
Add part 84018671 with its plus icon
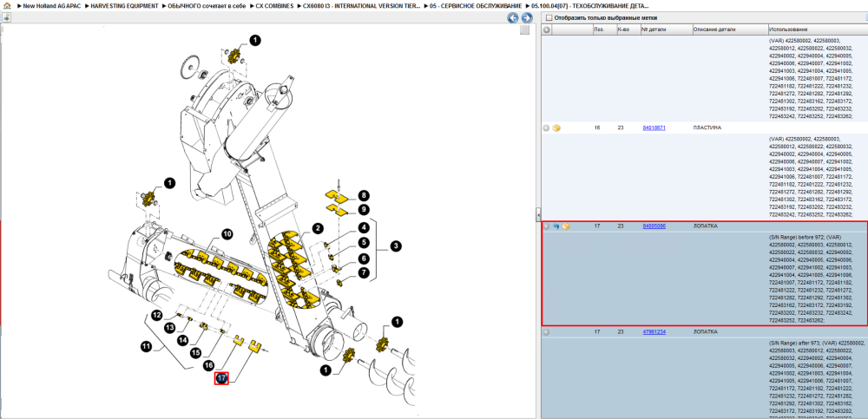coord(546,128)
